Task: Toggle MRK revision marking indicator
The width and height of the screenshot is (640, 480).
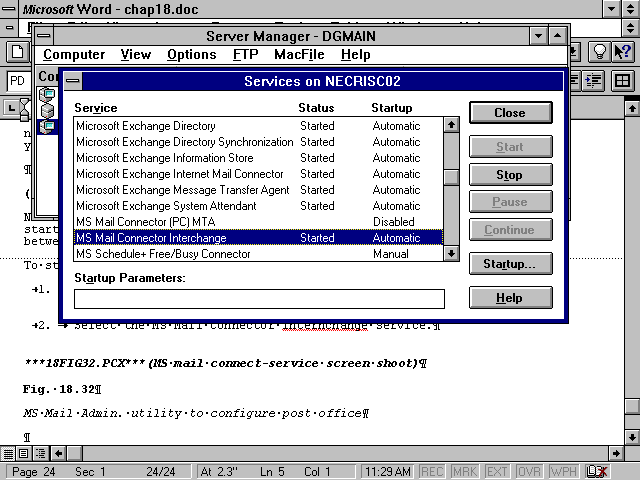Action: (464, 472)
